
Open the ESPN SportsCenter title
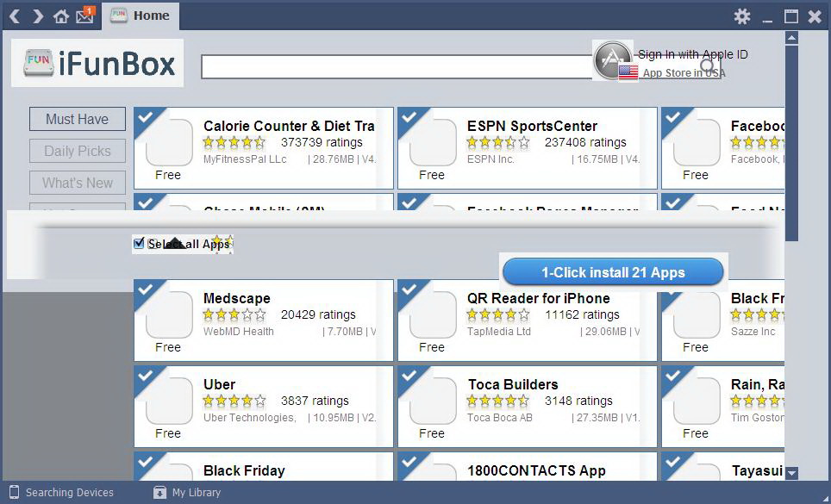coord(532,126)
